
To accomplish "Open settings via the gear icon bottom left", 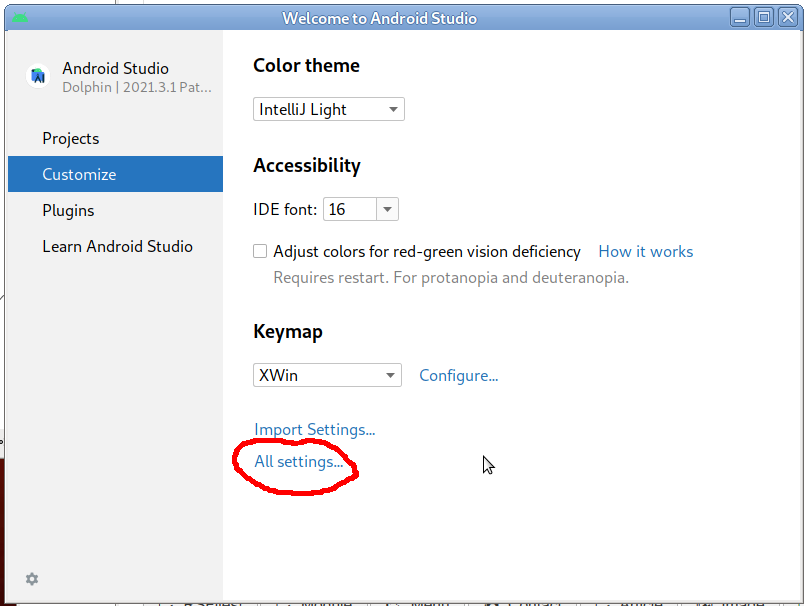I will click(x=31, y=579).
